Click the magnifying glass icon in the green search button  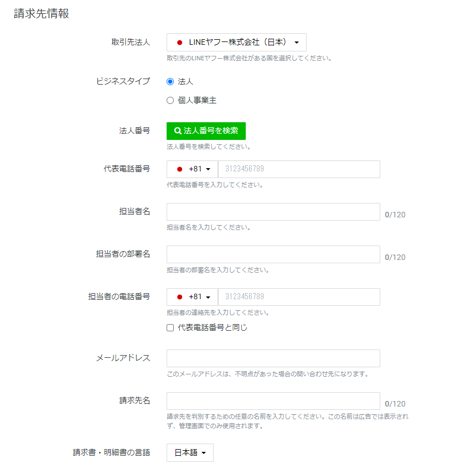point(177,131)
